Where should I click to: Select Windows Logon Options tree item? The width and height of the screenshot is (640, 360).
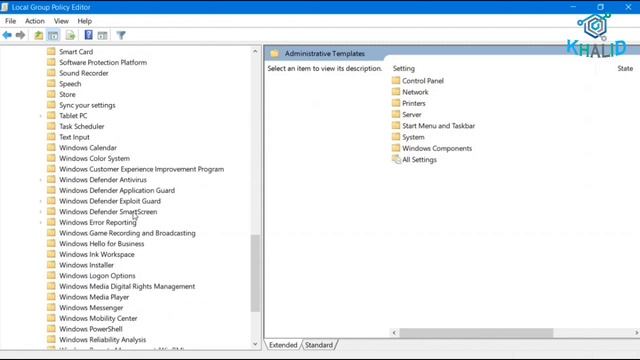coord(97,276)
